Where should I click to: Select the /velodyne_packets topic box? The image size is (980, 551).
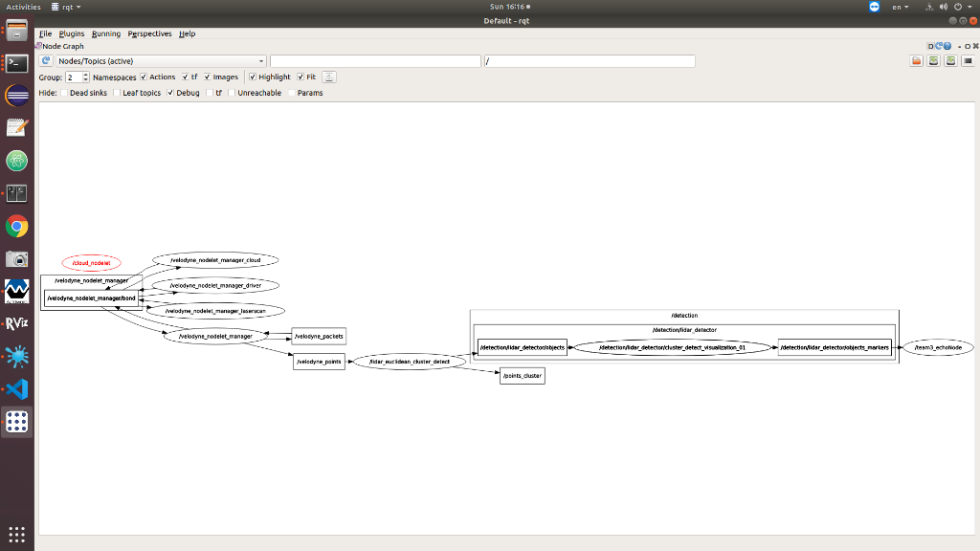click(319, 336)
